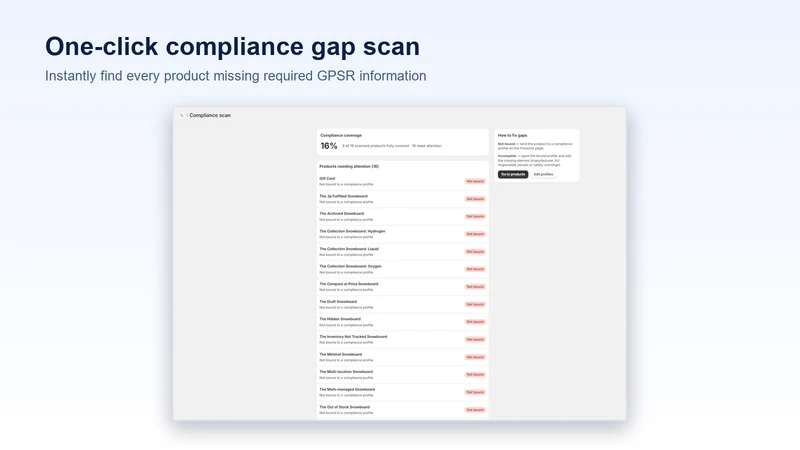The height and width of the screenshot is (450, 800).
Task: Select The Multi-location Snowboard
Action: pyautogui.click(x=402, y=374)
